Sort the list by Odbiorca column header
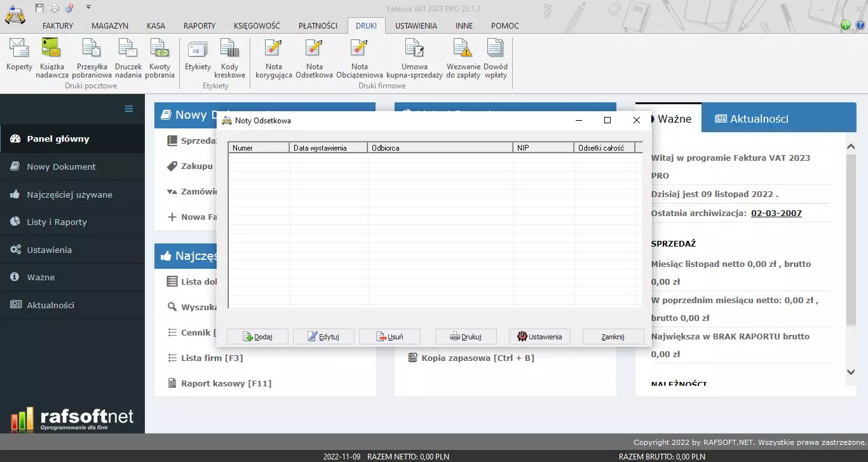This screenshot has height=462, width=868. click(x=440, y=148)
